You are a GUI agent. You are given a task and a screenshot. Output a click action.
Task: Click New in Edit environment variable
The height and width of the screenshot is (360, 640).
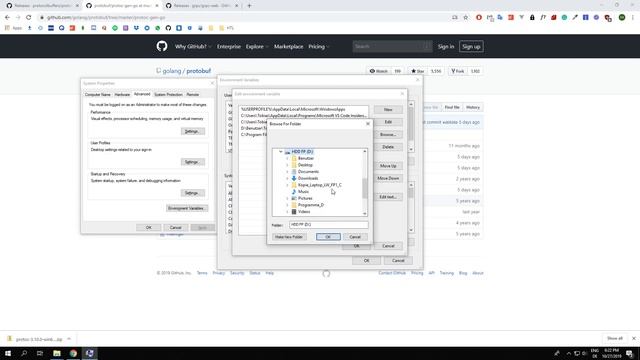pos(388,110)
